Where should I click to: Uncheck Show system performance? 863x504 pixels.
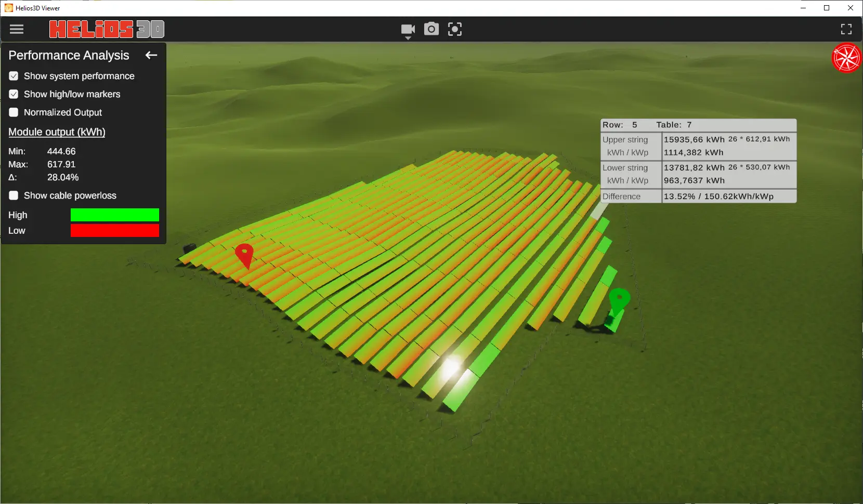(14, 76)
